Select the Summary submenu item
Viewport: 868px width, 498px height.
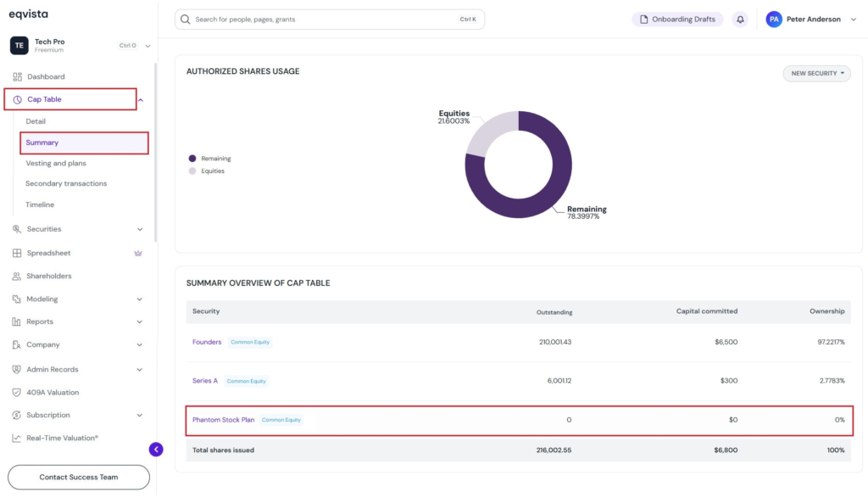(84, 143)
